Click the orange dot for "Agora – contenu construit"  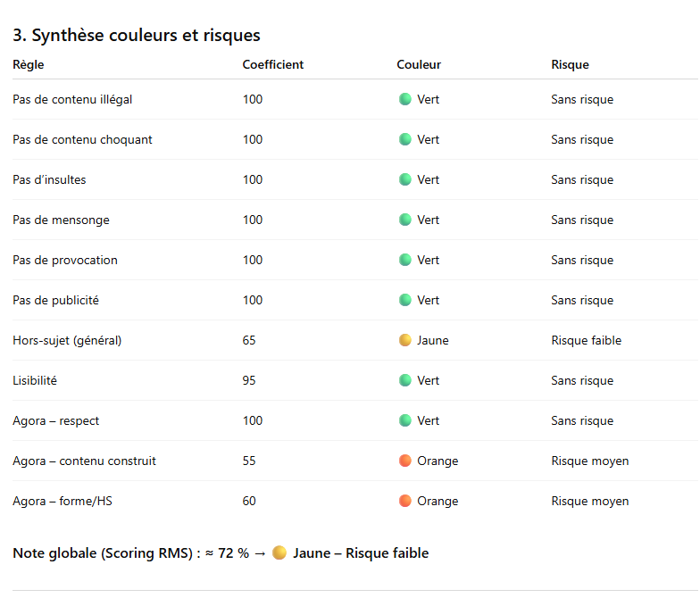[404, 461]
